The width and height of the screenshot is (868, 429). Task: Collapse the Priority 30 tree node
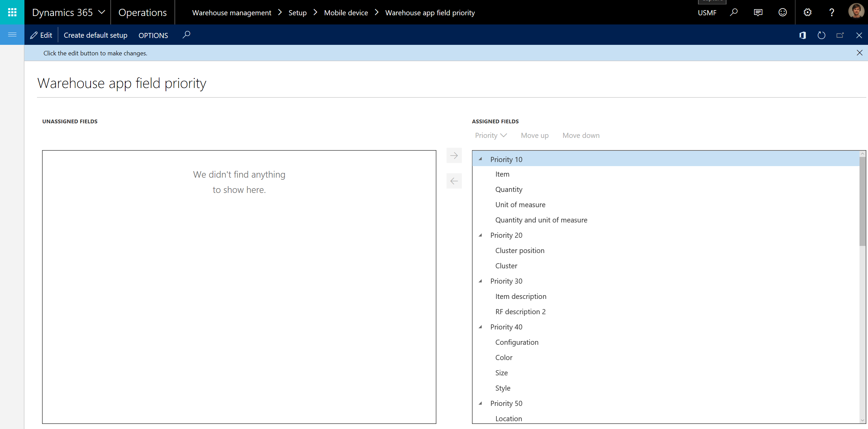click(x=480, y=281)
